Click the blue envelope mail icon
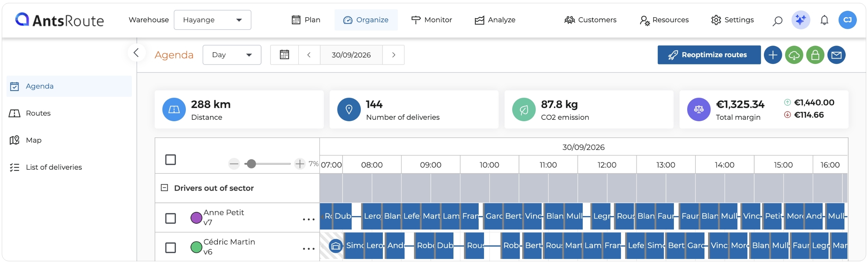This screenshot has width=868, height=264. (x=837, y=55)
